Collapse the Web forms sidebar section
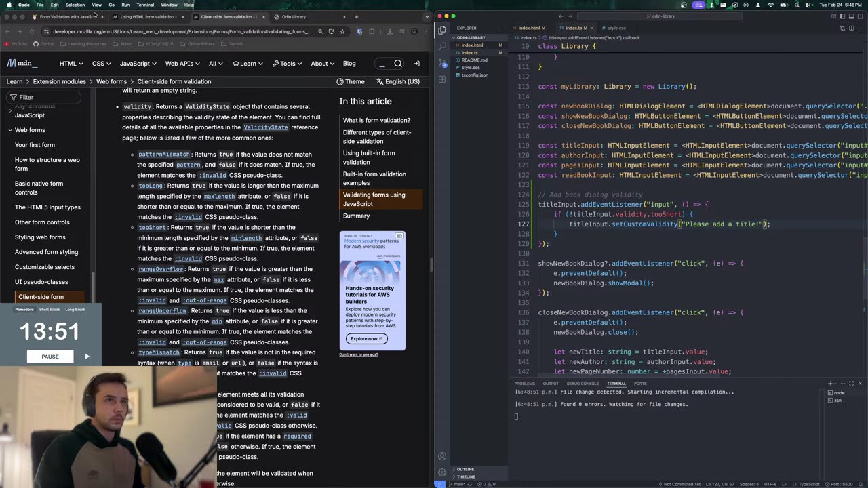Image resolution: width=868 pixels, height=488 pixels. (x=10, y=130)
